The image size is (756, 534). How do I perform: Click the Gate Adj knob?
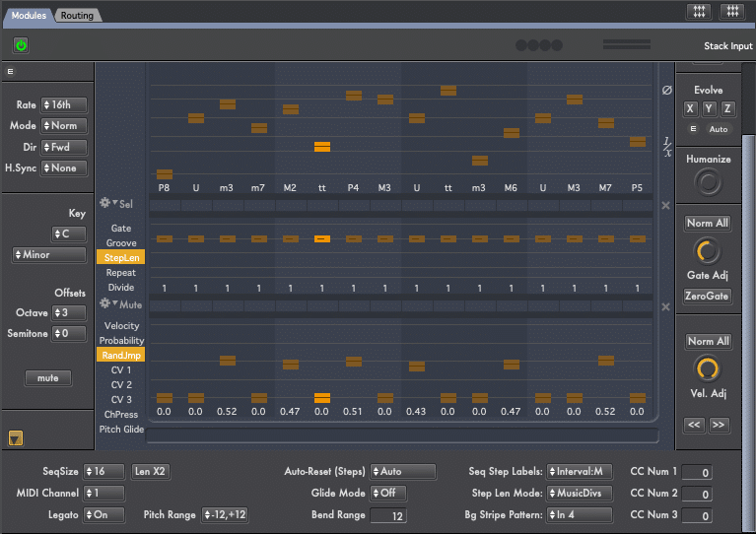708,251
